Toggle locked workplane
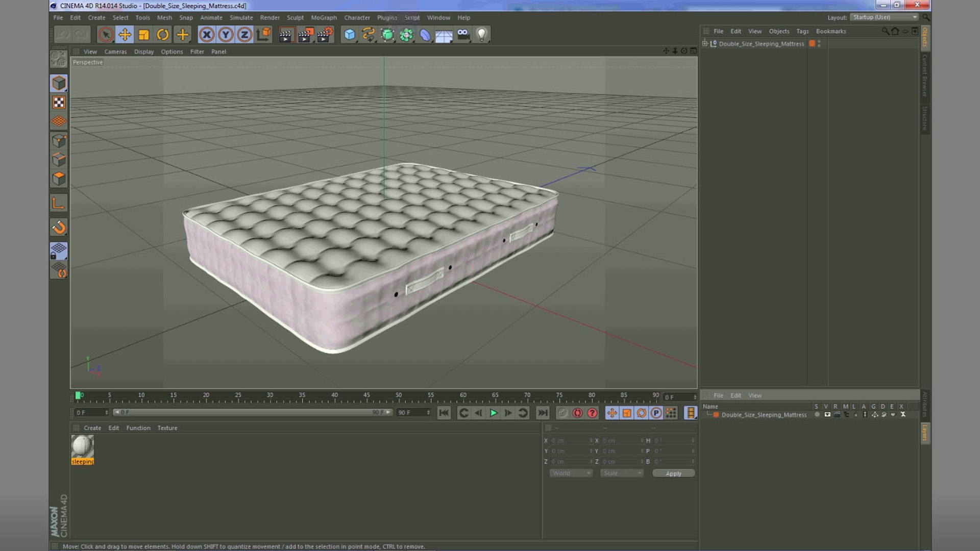Image resolution: width=980 pixels, height=551 pixels. 59,251
